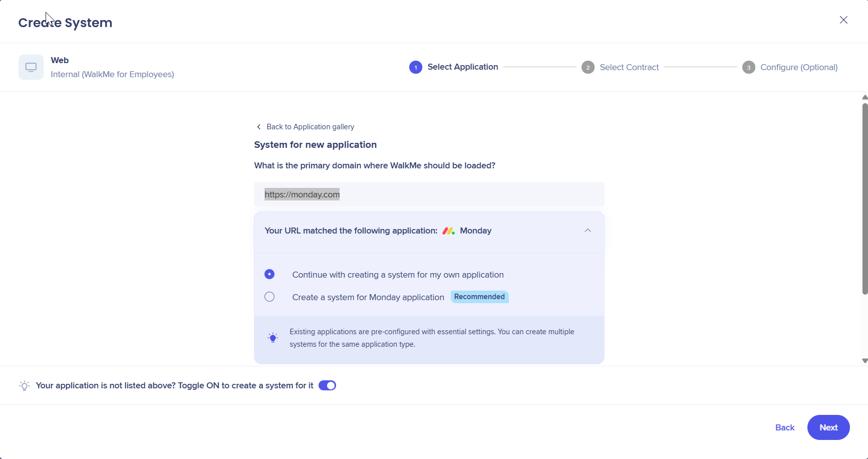Select 'Continue with creating a system for my own application'

pos(269,274)
